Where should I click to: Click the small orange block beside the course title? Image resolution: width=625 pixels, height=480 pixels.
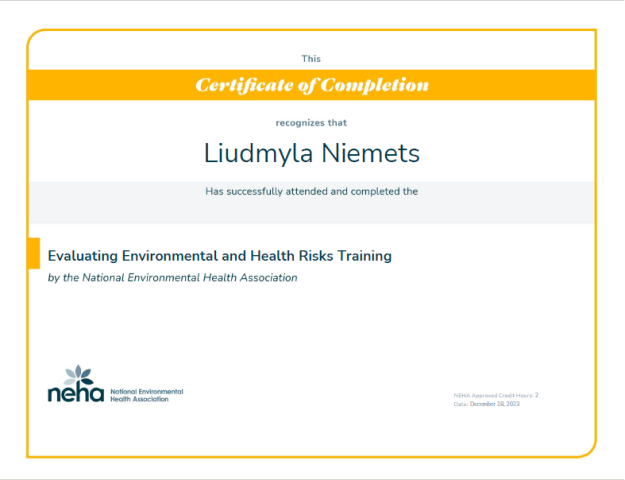(x=33, y=253)
